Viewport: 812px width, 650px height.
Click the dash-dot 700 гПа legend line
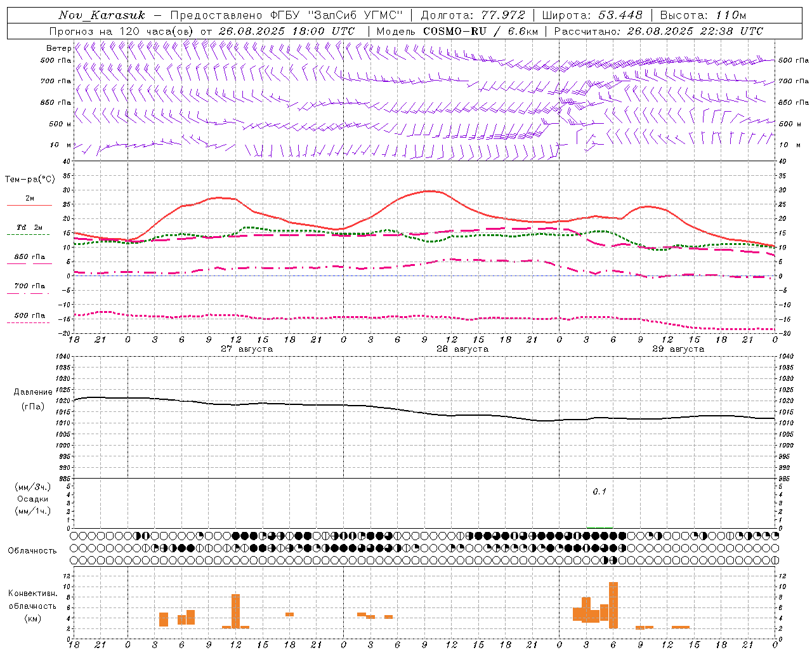click(x=28, y=293)
